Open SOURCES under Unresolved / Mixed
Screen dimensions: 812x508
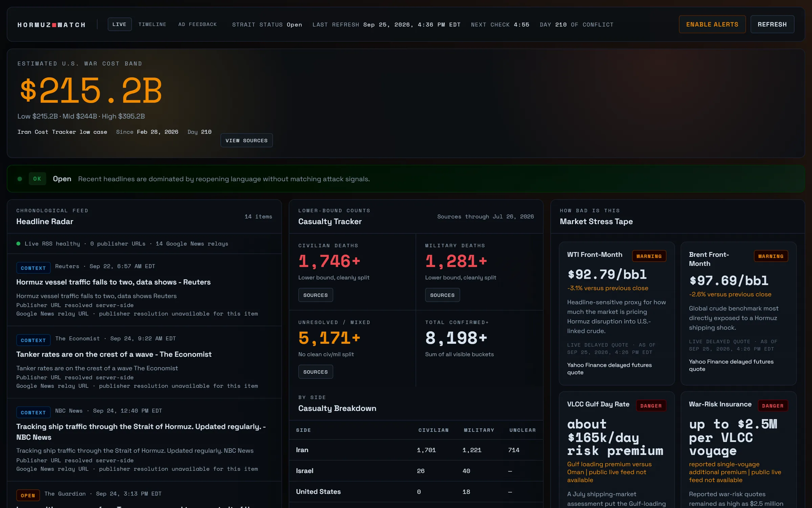point(315,372)
